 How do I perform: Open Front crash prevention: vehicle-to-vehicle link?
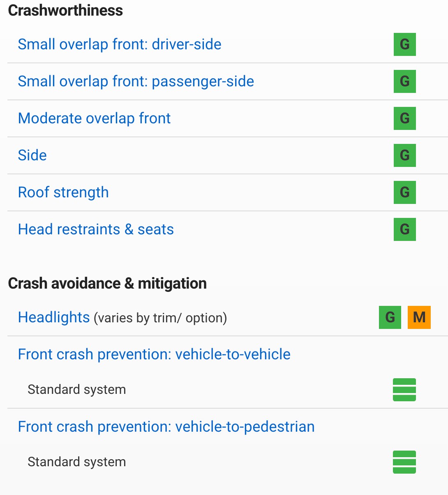(x=154, y=354)
